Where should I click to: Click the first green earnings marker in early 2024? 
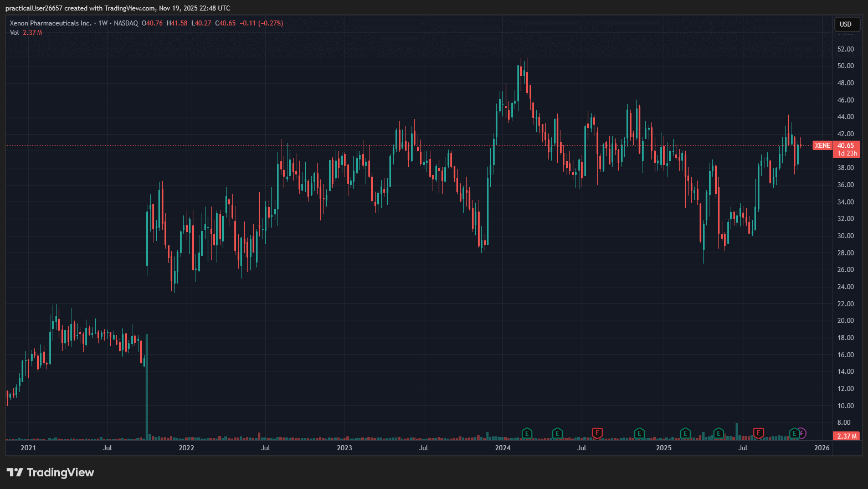point(527,433)
